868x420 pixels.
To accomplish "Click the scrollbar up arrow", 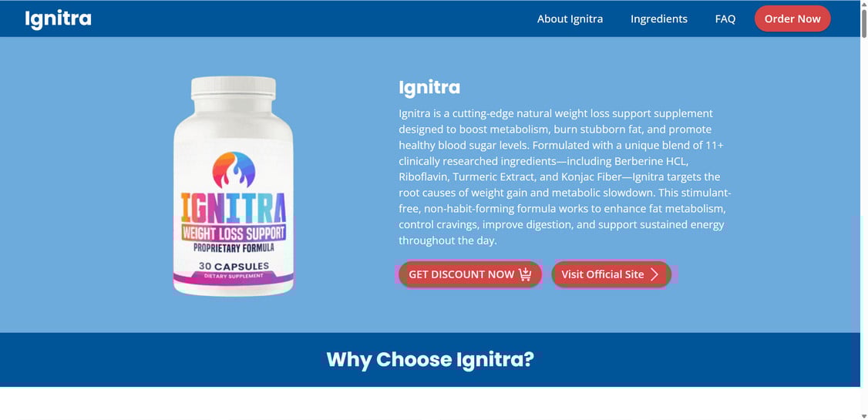I will [x=864, y=4].
